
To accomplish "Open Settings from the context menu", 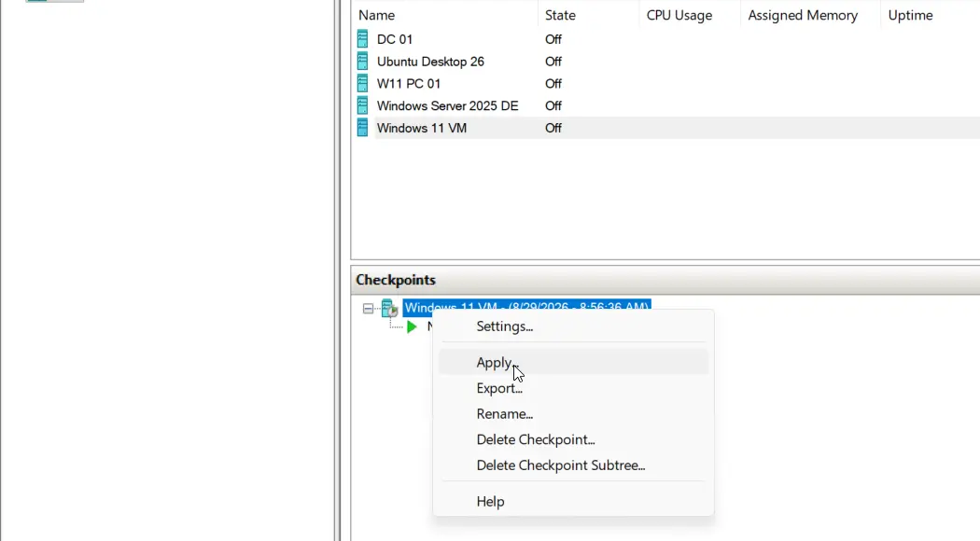I will tap(573, 326).
